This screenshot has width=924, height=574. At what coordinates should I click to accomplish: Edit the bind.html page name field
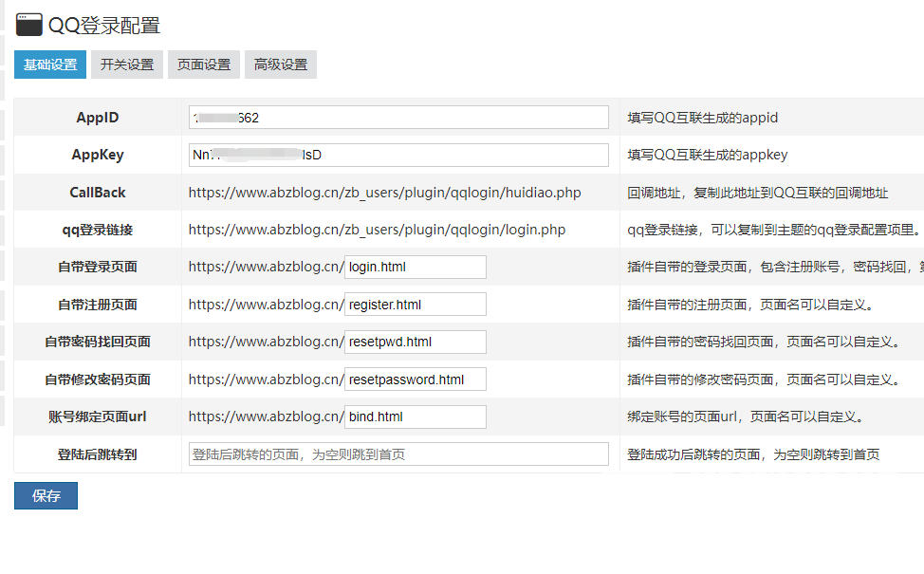tap(416, 417)
